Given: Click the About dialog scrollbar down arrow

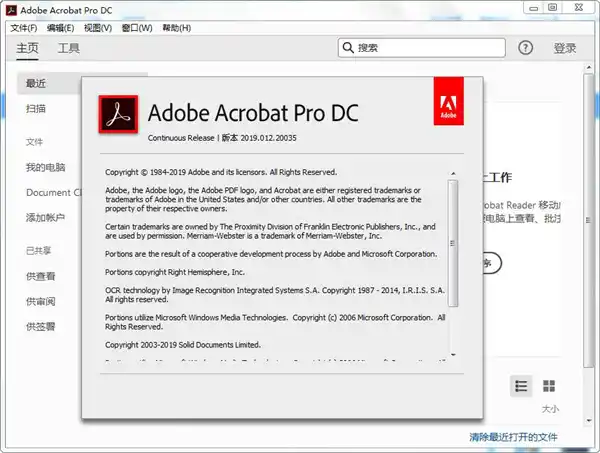Looking at the screenshot, I should tap(453, 355).
